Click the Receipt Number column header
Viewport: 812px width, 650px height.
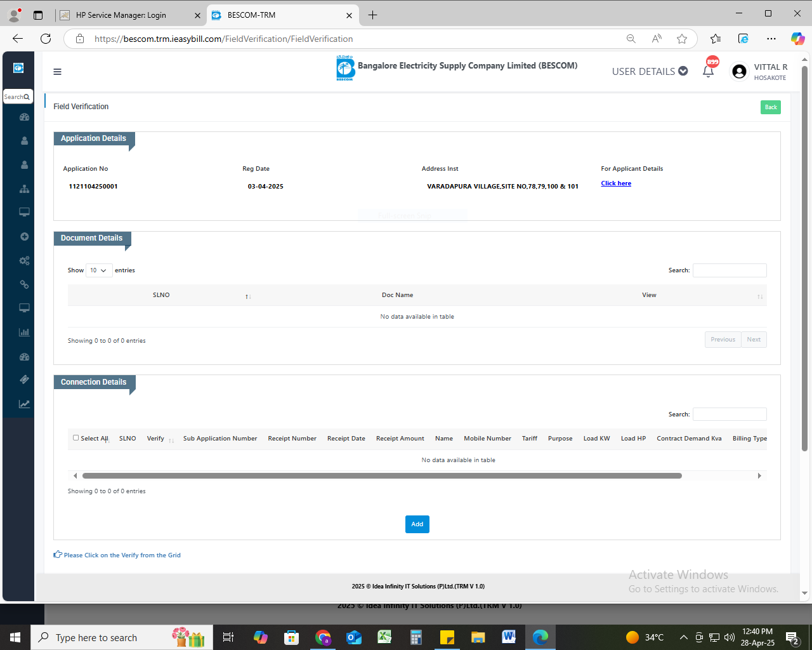tap(292, 439)
